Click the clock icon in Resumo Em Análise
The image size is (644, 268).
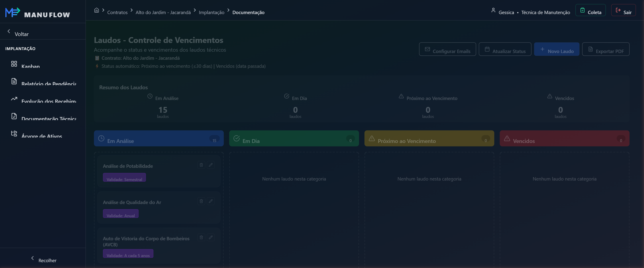coord(150,96)
